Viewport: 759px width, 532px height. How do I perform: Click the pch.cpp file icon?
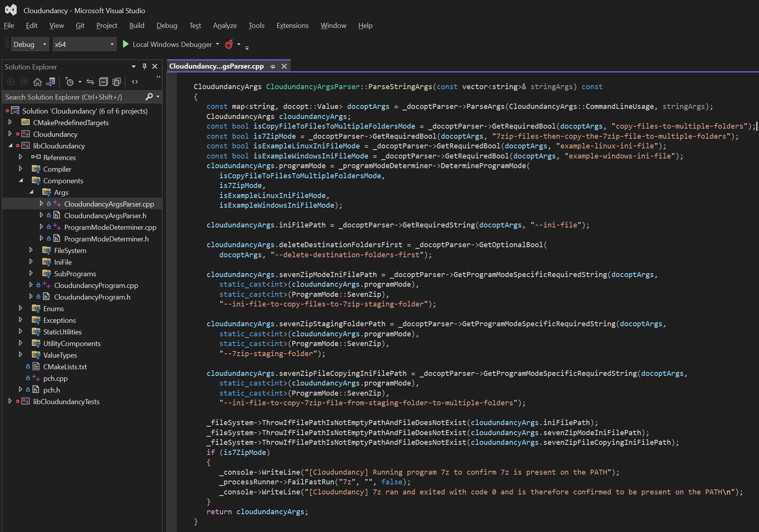pos(36,378)
